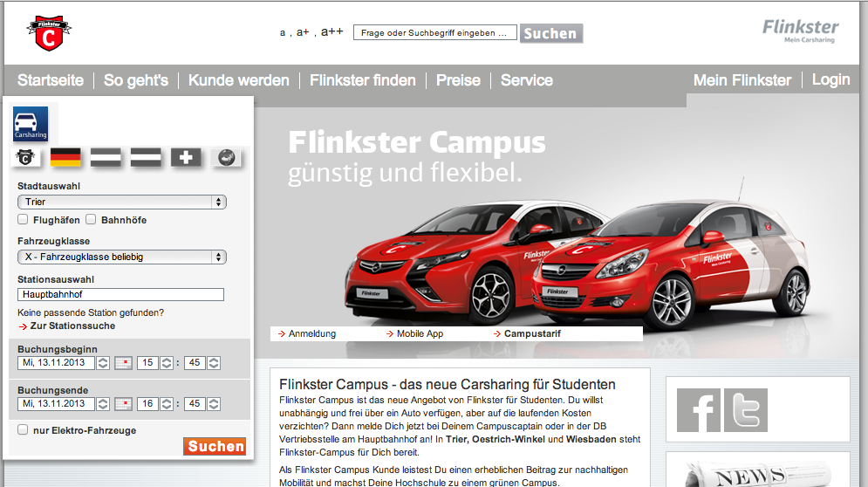Adjust the Buchungsende minute stepper
This screenshot has width=868, height=487.
pos(214,404)
